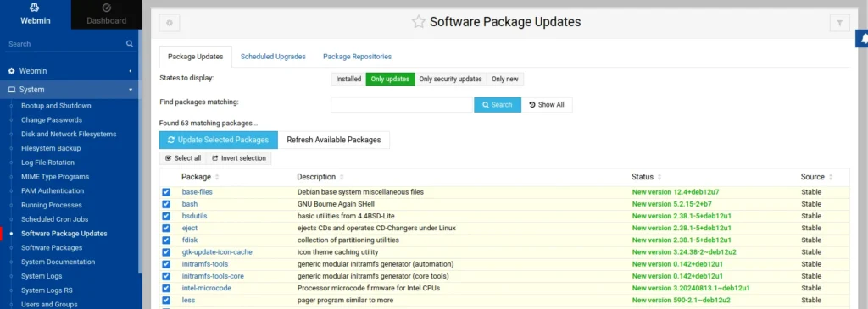This screenshot has width=868, height=309.
Task: Open Users and Groups module
Action: (49, 305)
